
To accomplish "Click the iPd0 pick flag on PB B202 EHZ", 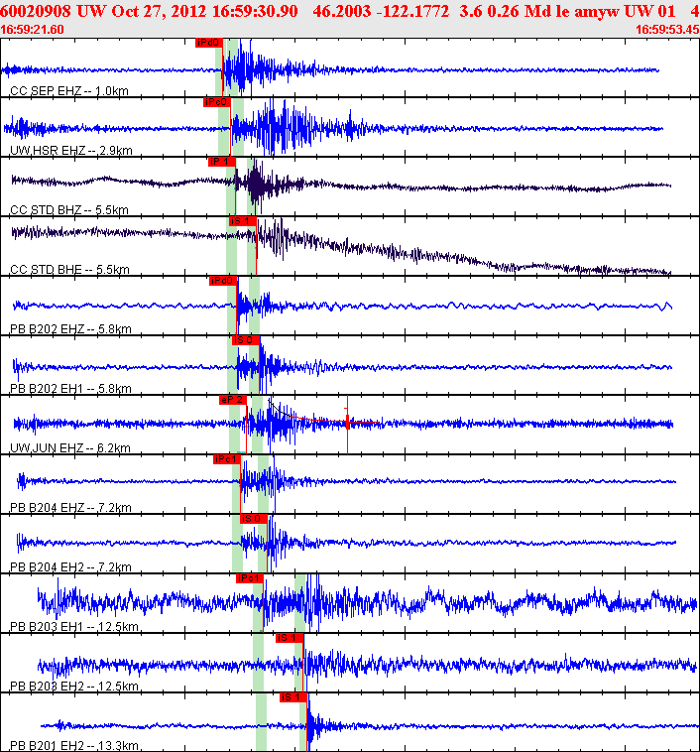I will (x=222, y=281).
